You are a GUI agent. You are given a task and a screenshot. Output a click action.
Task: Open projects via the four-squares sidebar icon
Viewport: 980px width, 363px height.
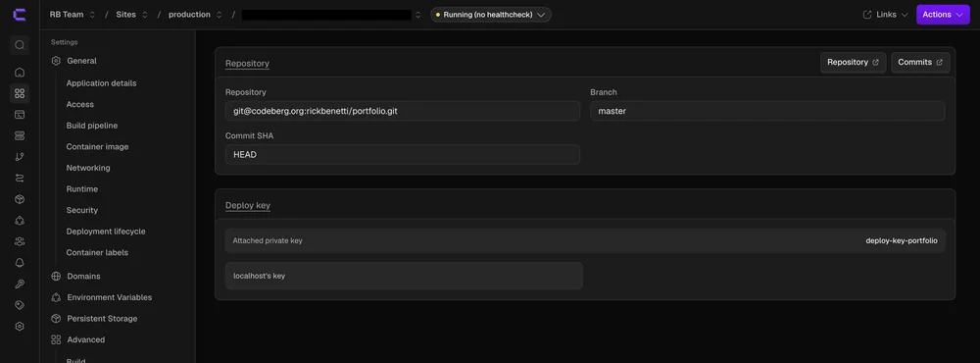[x=20, y=93]
